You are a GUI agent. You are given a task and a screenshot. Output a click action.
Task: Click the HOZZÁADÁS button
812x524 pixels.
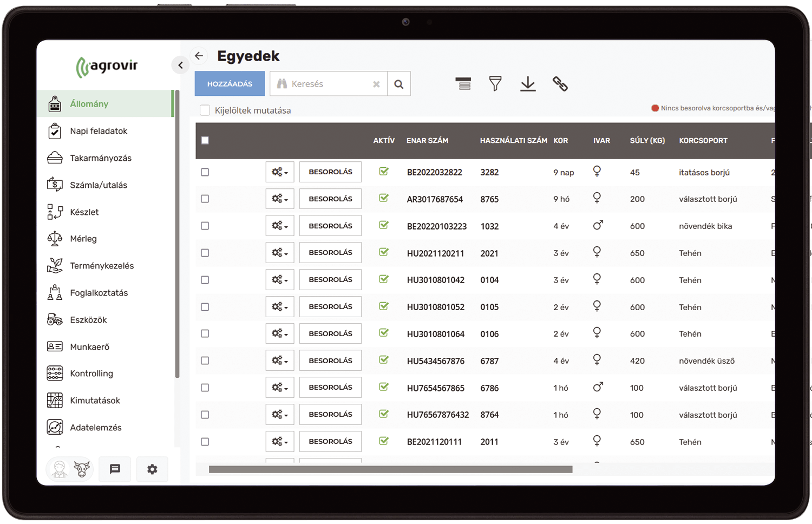click(x=230, y=84)
